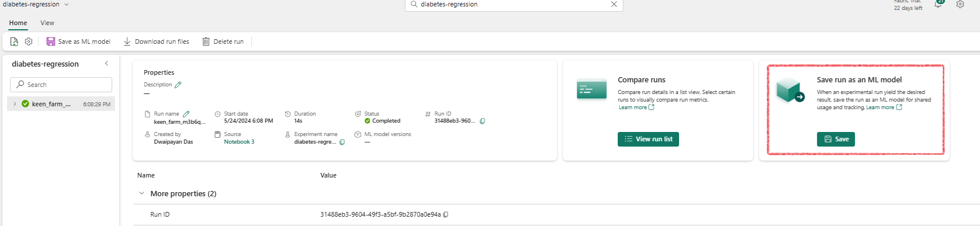Viewport: 980px width, 226px height.
Task: Open the notifications bell
Action: (938, 4)
